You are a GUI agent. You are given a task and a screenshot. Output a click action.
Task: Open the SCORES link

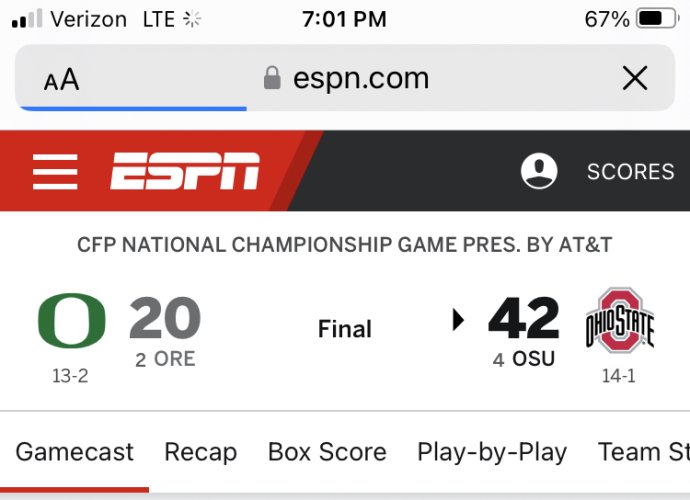[x=630, y=172]
